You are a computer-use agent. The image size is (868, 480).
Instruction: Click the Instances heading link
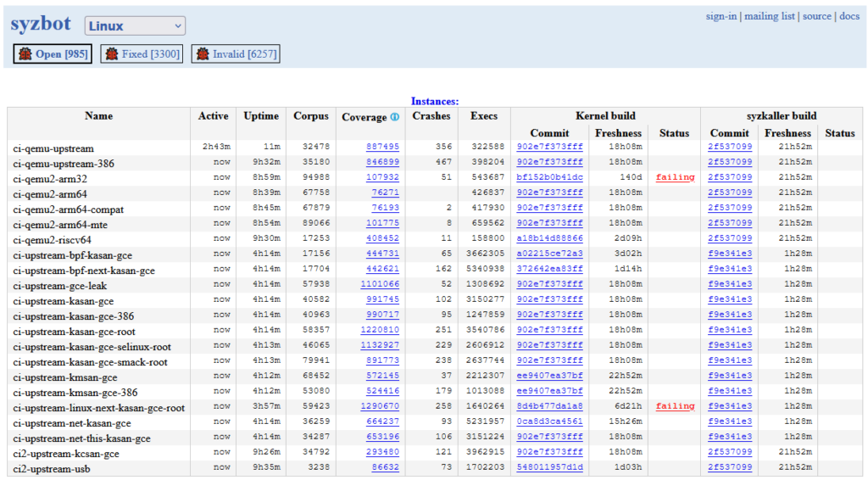(435, 101)
